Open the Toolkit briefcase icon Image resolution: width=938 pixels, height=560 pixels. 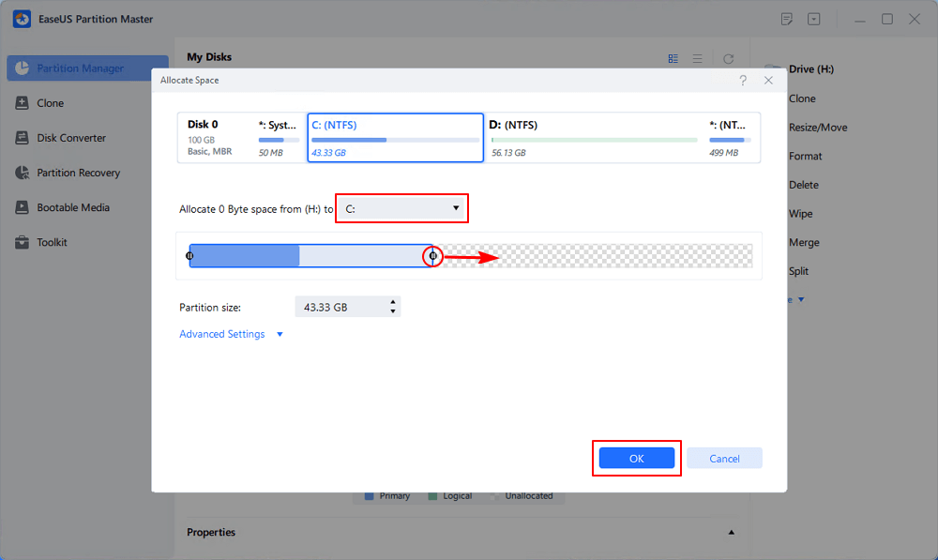(x=23, y=242)
